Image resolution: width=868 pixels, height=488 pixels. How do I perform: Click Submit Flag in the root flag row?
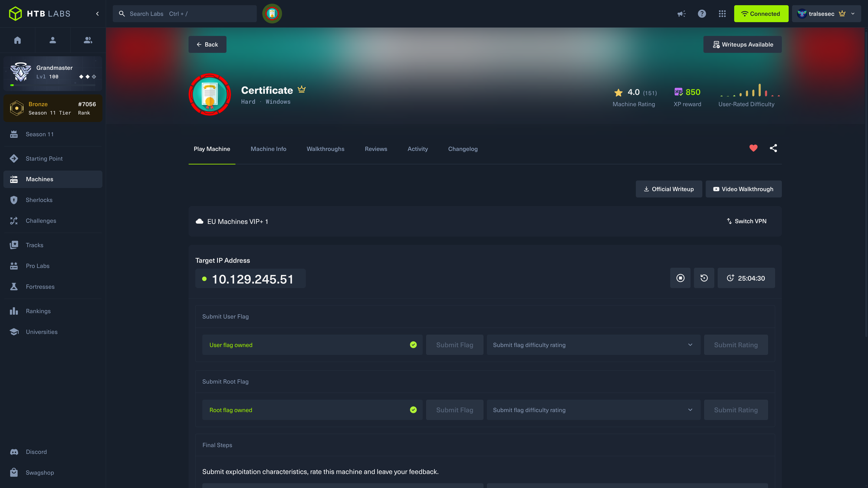[x=454, y=410]
